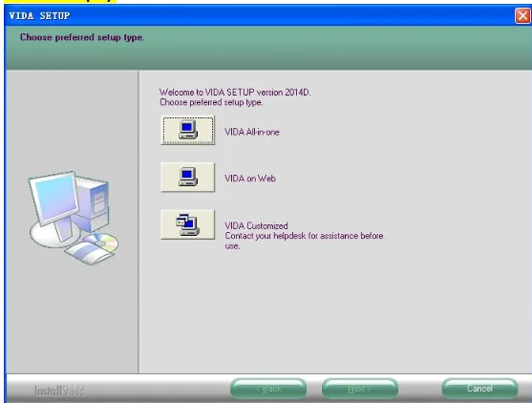Choose the VIDA All-in-one setup icon button

click(187, 130)
